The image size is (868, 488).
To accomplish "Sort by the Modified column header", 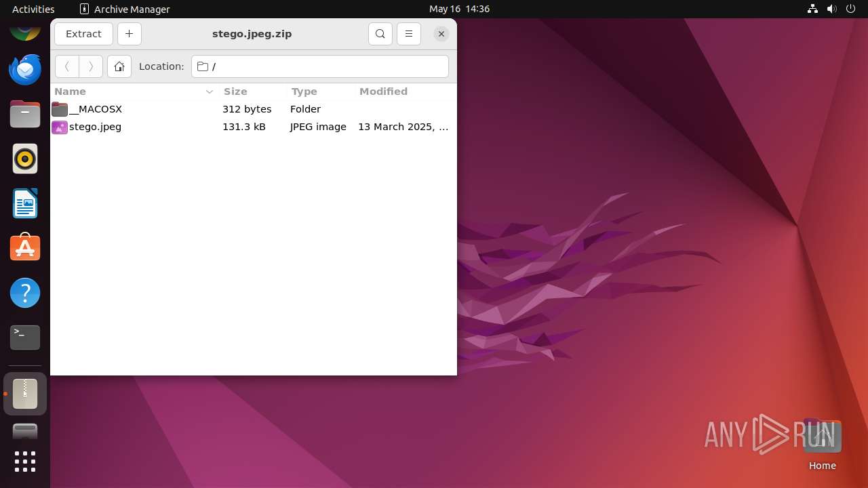I will click(406, 91).
